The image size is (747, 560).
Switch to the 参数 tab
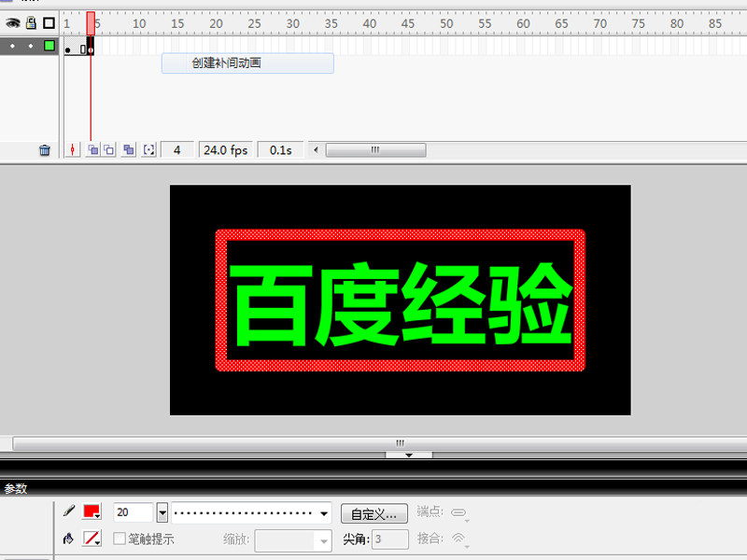point(16,488)
